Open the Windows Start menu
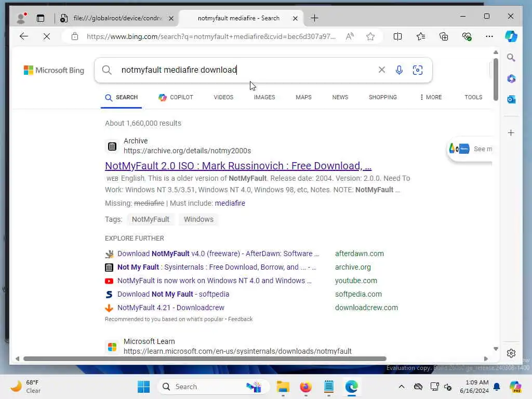Image resolution: width=532 pixels, height=399 pixels. point(143,387)
